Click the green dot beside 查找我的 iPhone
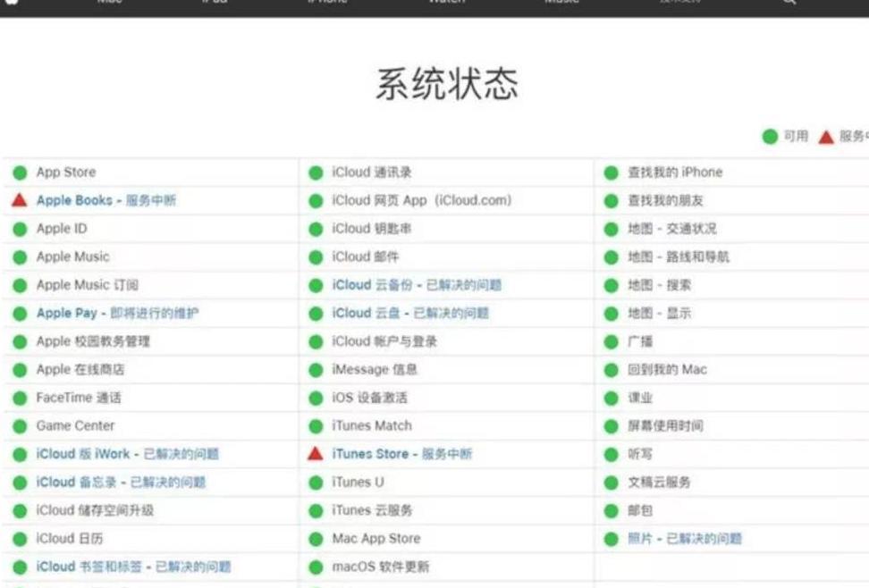This screenshot has height=588, width=869. point(611,172)
